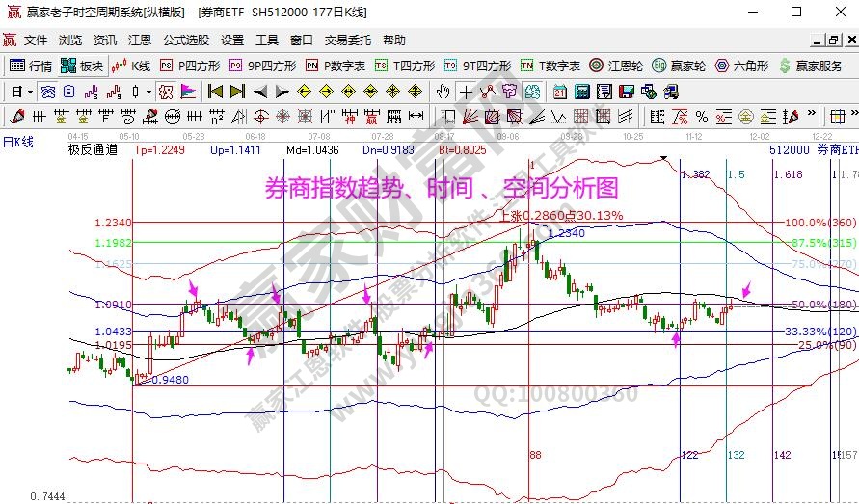This screenshot has height=504, width=859.
Task: Open the calculator tool icon
Action: pos(582,92)
